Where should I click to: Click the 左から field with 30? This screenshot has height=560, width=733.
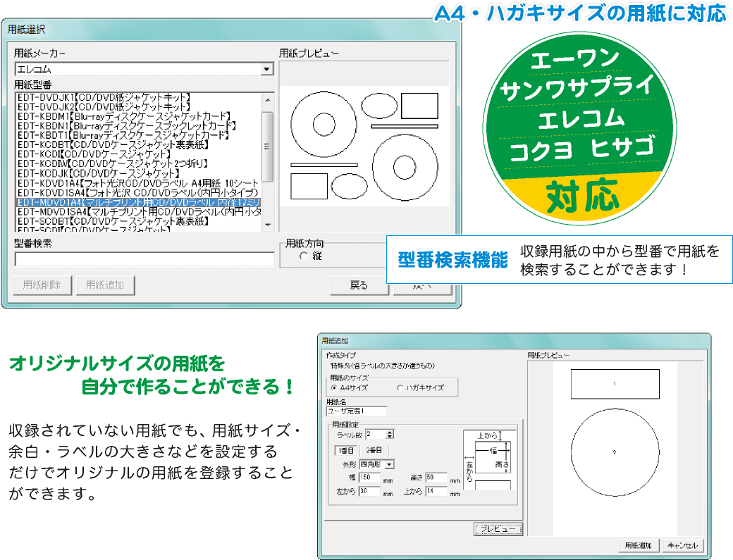tap(369, 492)
